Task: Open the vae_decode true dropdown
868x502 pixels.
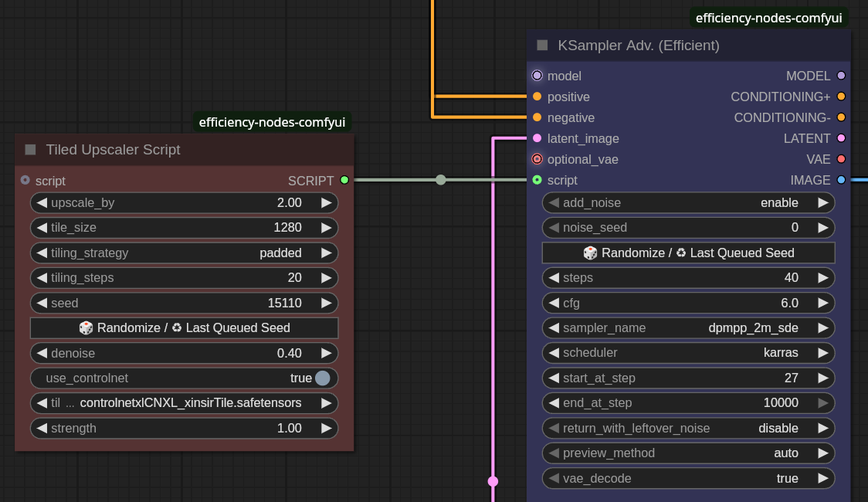Action: pos(688,478)
